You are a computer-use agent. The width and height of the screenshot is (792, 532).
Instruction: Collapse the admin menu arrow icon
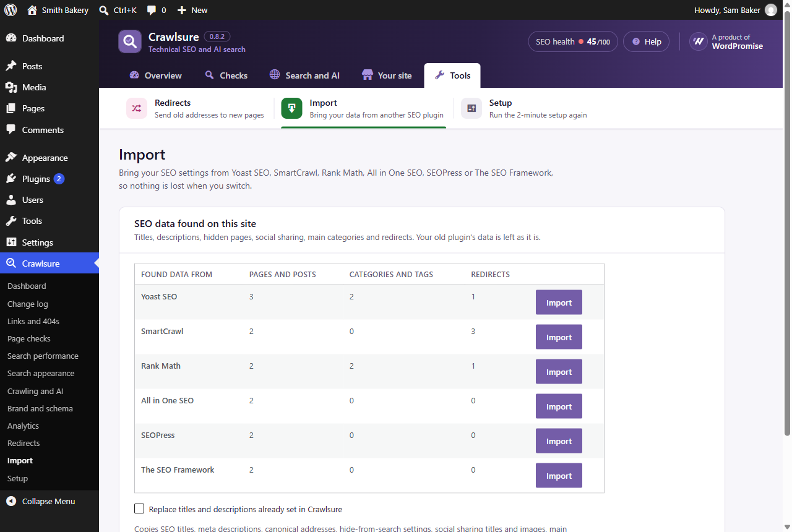(11, 501)
